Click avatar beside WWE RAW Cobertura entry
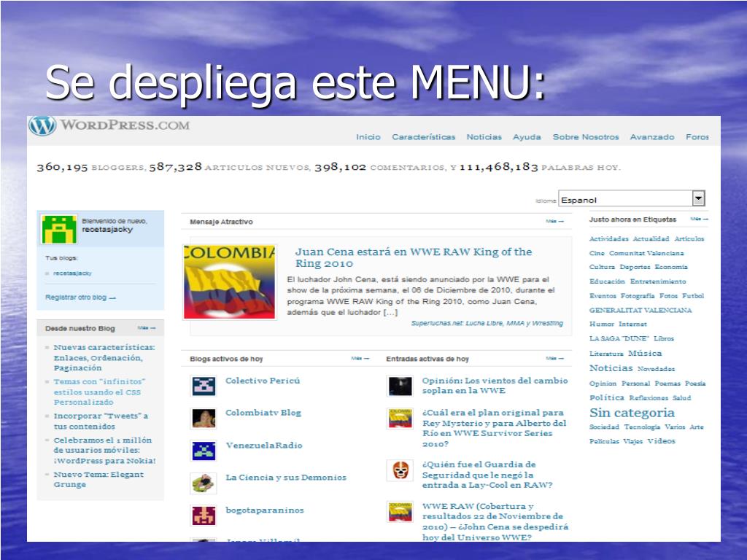The height and width of the screenshot is (560, 747). point(400,512)
